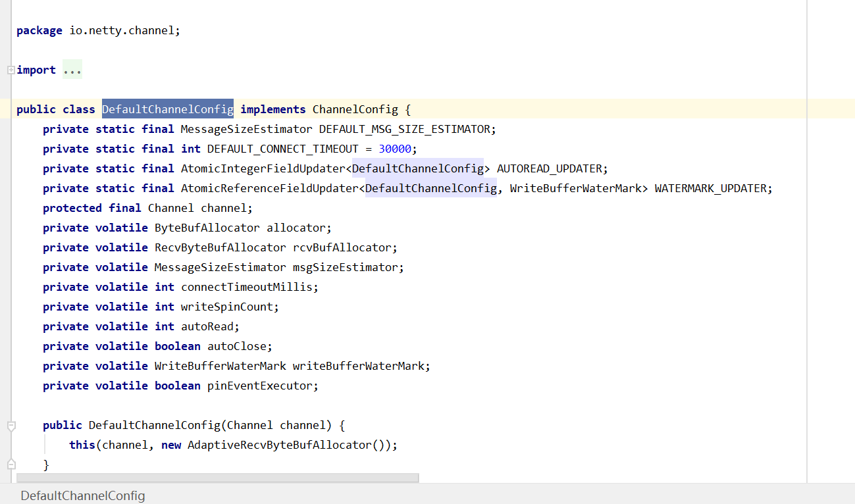855x504 pixels.
Task: Click the writeBufferWaterMark field name
Action: tap(359, 366)
